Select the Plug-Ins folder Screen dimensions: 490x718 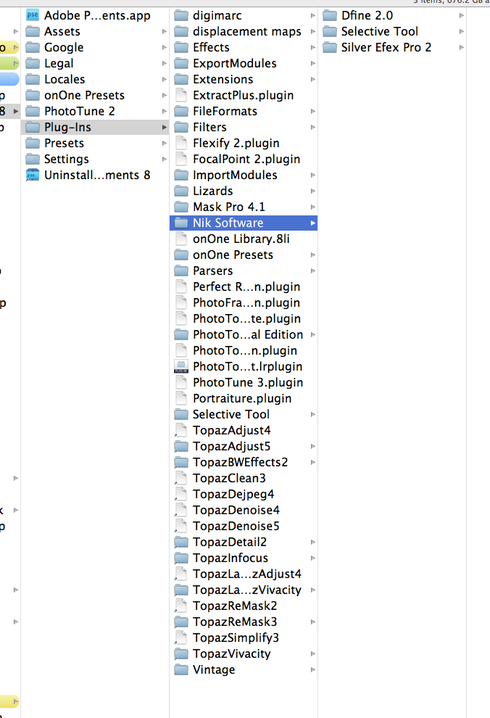(x=95, y=127)
